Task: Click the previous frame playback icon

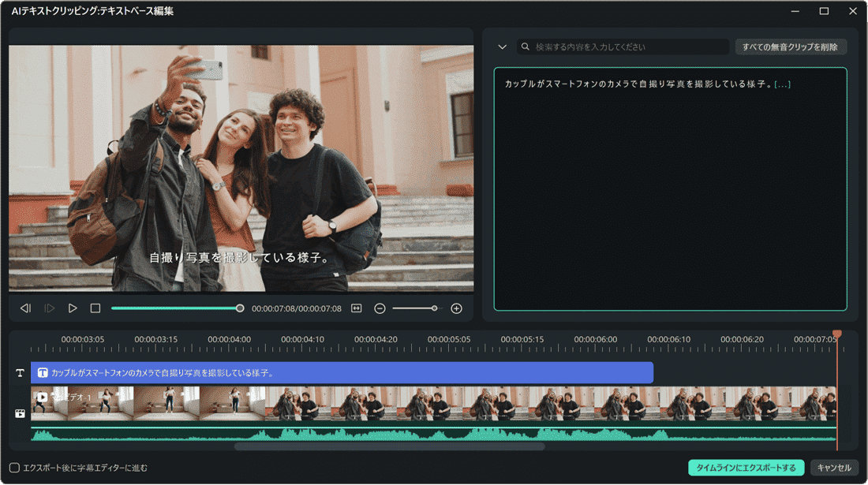Action: (x=25, y=308)
